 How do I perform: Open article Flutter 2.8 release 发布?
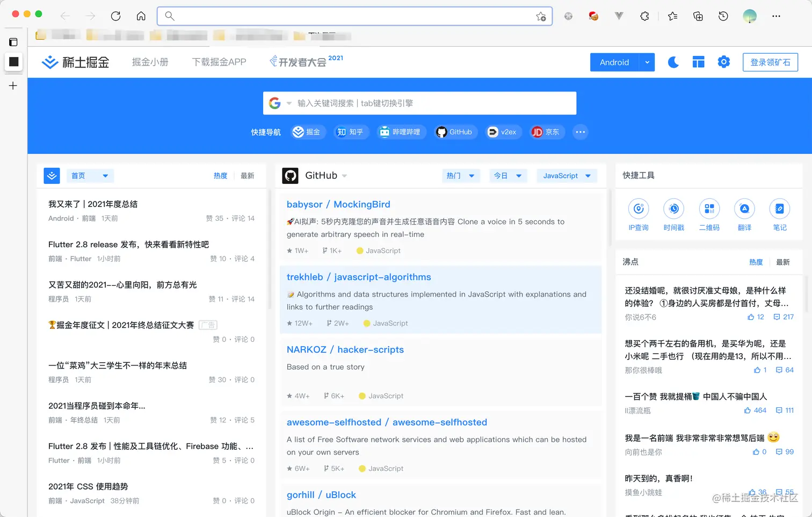[x=128, y=245]
